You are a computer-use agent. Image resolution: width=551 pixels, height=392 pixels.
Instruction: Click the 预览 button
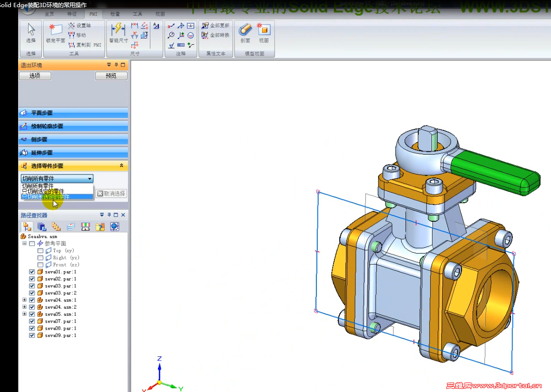click(x=111, y=76)
